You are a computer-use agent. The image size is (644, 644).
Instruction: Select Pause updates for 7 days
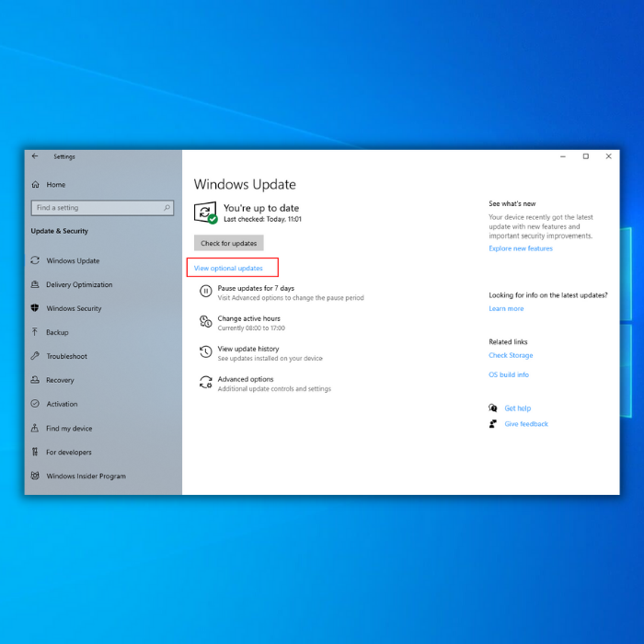pos(256,288)
